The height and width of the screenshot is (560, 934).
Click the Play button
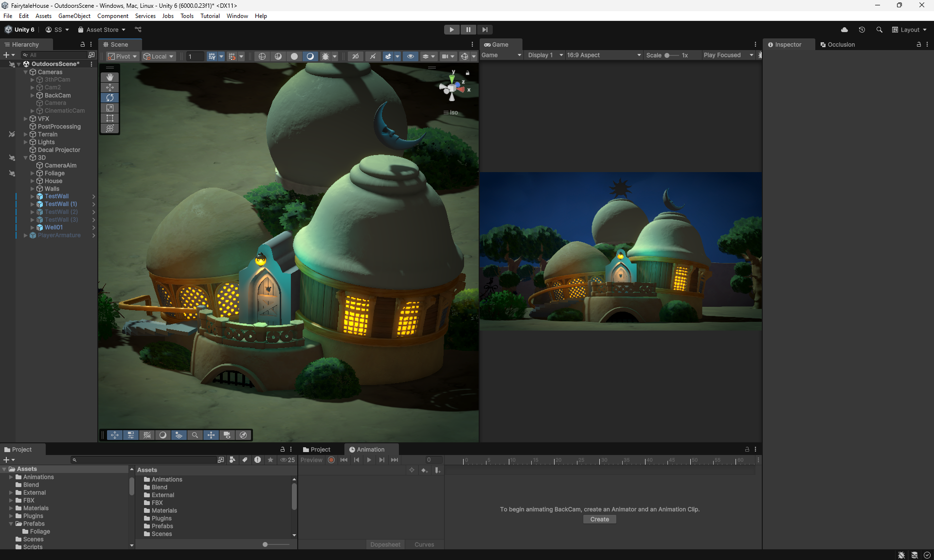pyautogui.click(x=451, y=30)
